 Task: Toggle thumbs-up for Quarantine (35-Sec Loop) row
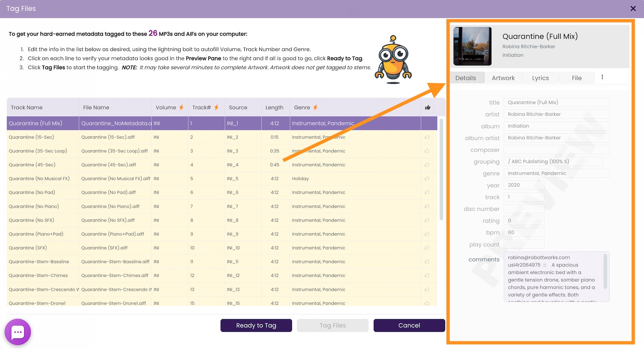pos(427,151)
